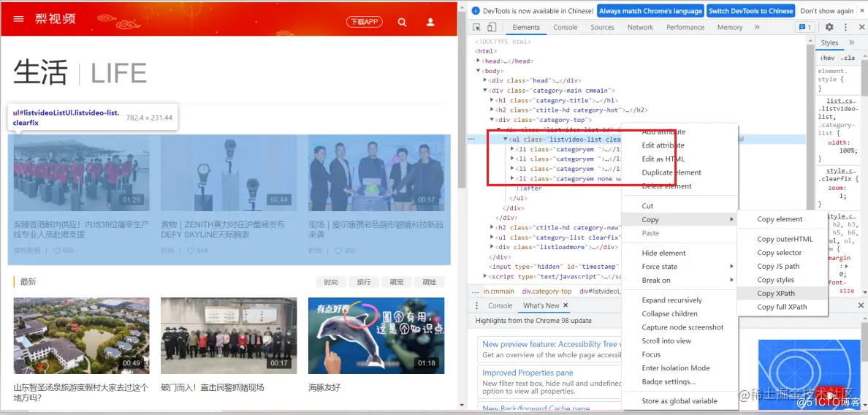Click the issues counter badge showing 1
This screenshot has height=415, width=868.
(804, 27)
